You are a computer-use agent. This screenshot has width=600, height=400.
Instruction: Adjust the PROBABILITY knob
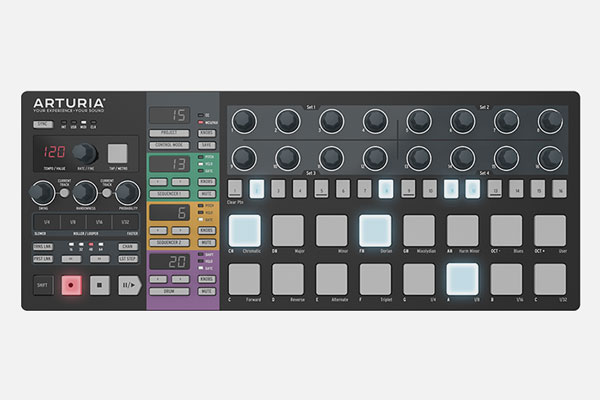[128, 193]
